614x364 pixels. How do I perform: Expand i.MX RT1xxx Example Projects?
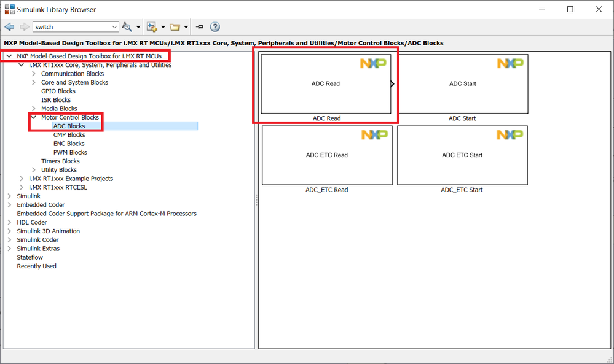click(22, 178)
